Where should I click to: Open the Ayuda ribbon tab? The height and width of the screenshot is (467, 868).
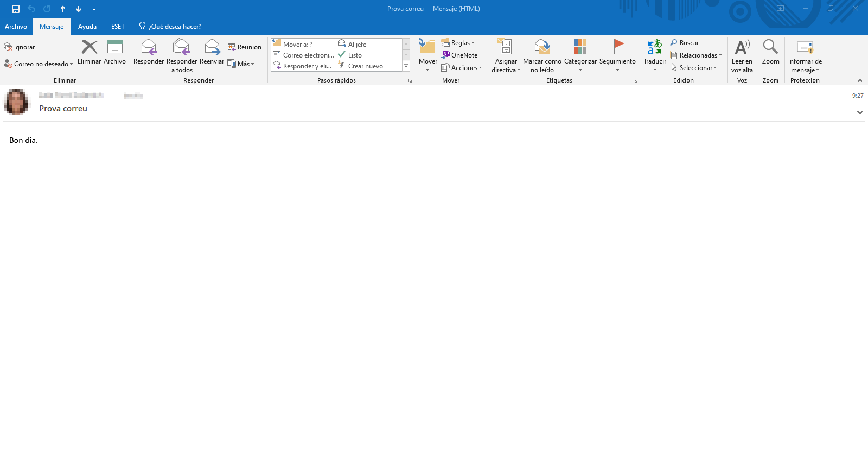[87, 27]
